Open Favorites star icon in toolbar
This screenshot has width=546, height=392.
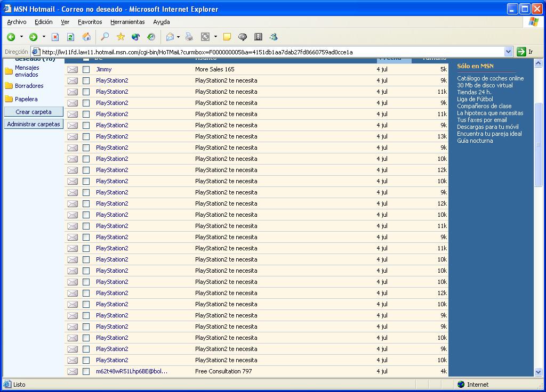pyautogui.click(x=121, y=37)
